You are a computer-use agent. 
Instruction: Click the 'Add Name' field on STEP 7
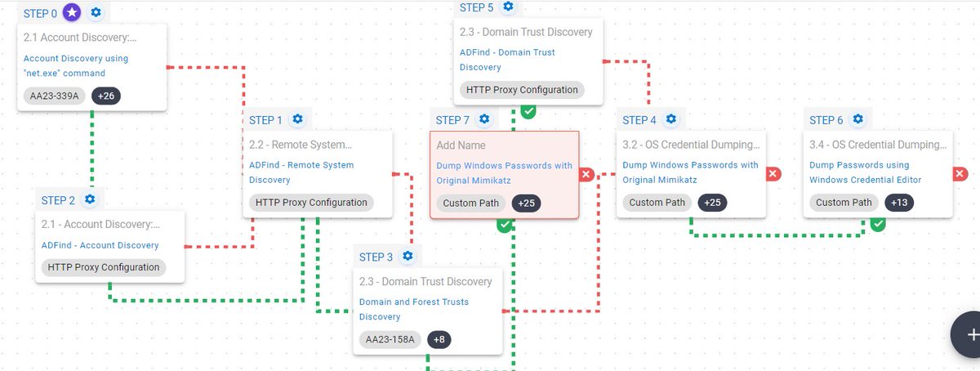click(461, 145)
